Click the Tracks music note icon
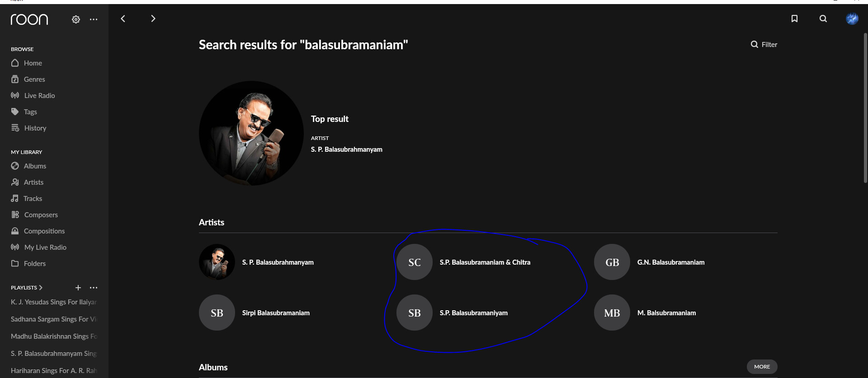868x378 pixels. click(x=15, y=198)
